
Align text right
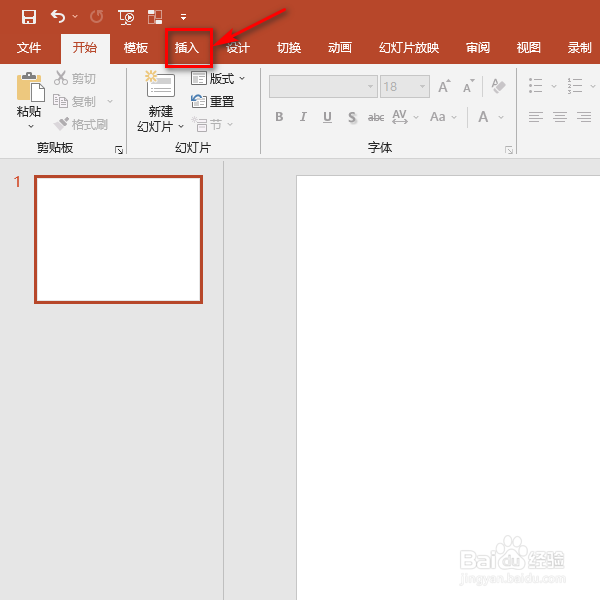point(584,117)
